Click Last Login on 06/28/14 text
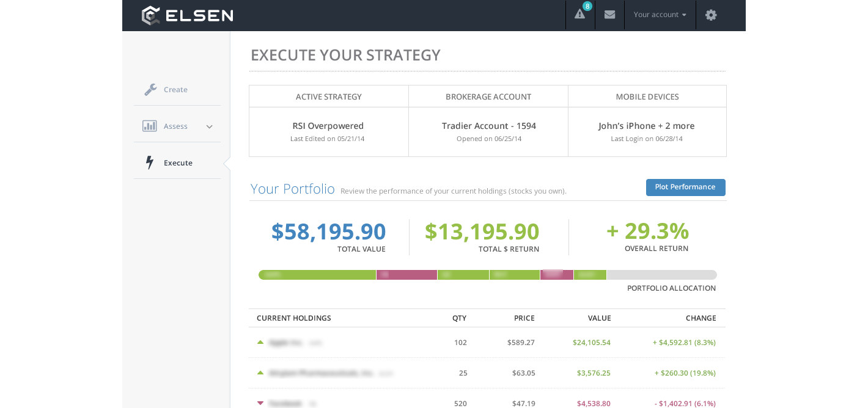Screen dimensions: 868x408 tap(647, 139)
